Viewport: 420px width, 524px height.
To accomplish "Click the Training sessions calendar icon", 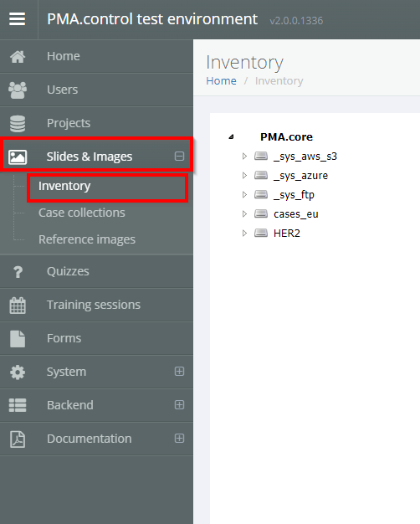I will point(18,306).
